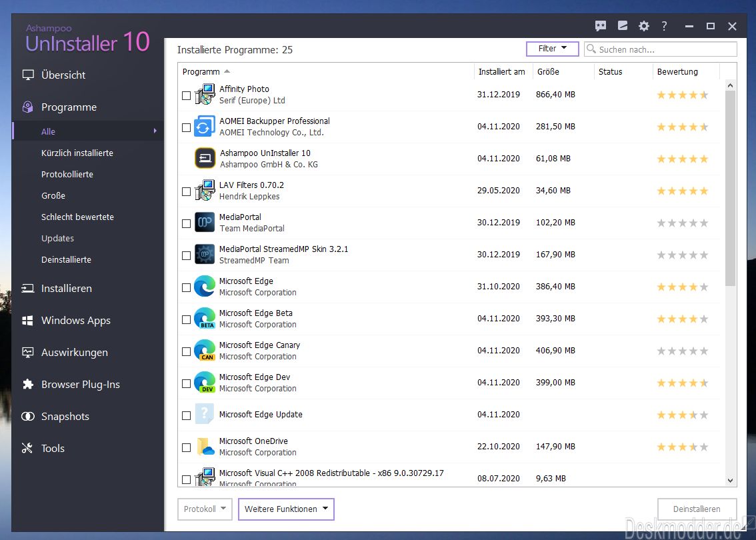756x540 pixels.
Task: Check the MediaPortal checkbox
Action: 186,224
